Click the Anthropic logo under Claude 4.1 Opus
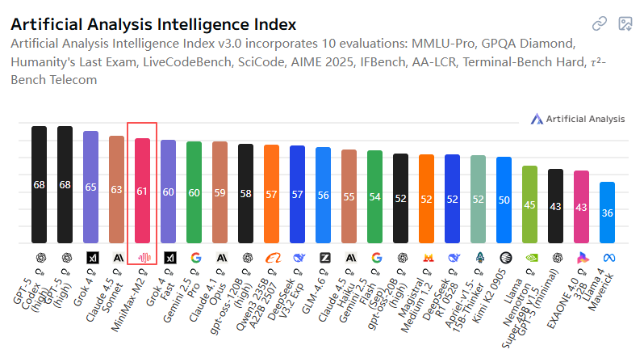The image size is (644, 358). coord(220,258)
